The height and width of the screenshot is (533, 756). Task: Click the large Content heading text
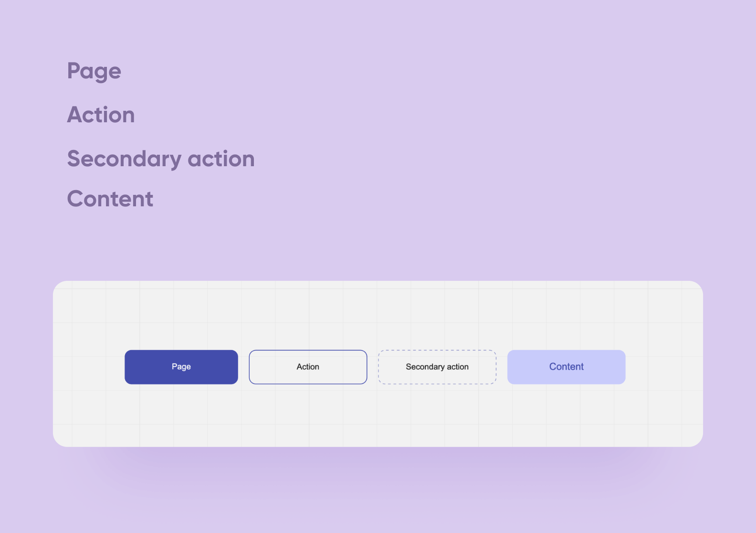tap(110, 199)
